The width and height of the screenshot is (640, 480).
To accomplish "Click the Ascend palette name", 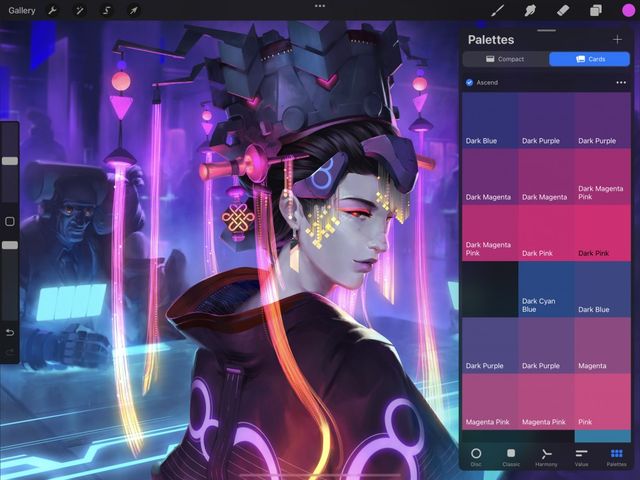I will [487, 82].
